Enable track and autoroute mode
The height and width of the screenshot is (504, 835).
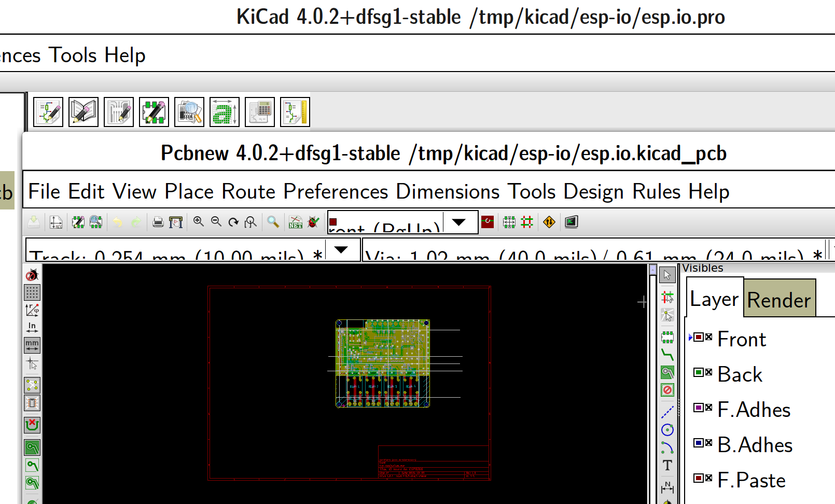[527, 222]
